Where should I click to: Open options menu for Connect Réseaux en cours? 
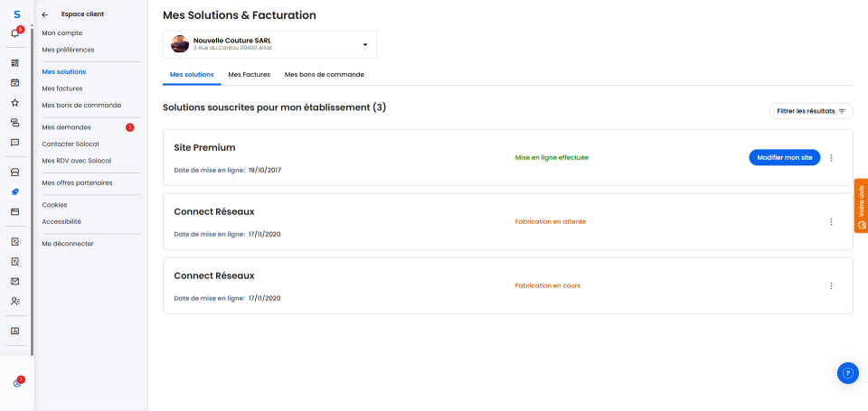point(831,285)
